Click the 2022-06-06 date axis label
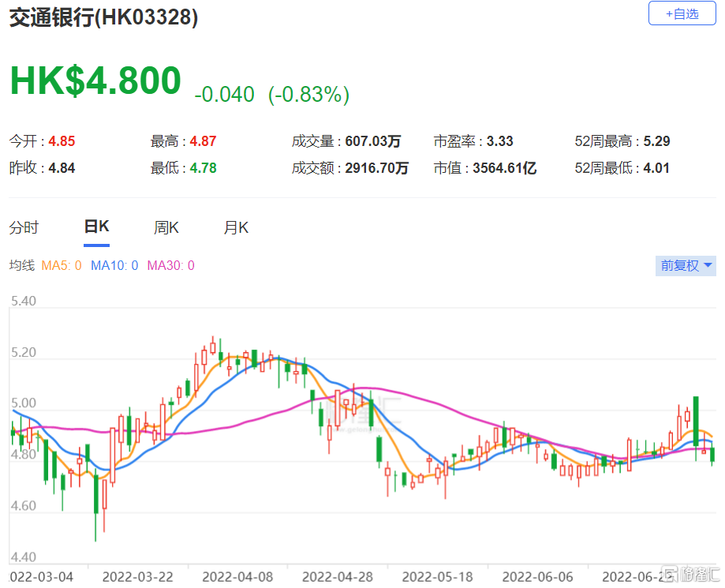Viewport: 725px width, 588px height. point(538,577)
